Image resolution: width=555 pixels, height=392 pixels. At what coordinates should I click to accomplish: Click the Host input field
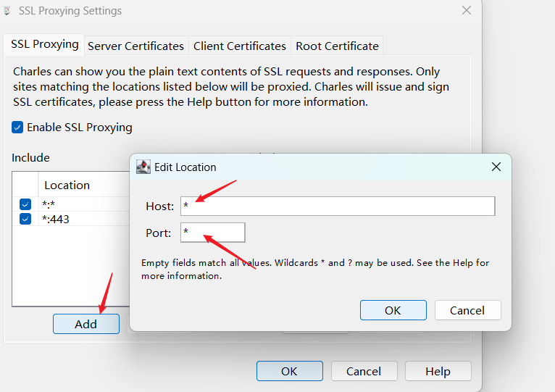338,206
